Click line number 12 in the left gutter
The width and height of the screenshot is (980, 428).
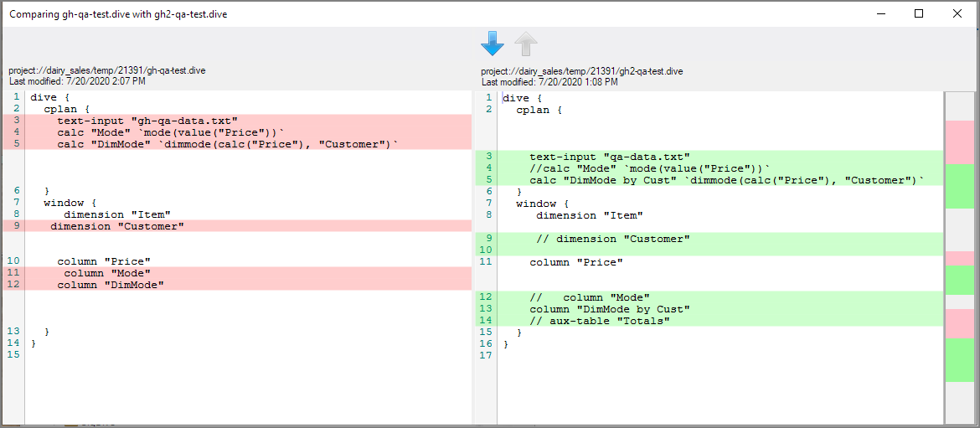pos(13,285)
